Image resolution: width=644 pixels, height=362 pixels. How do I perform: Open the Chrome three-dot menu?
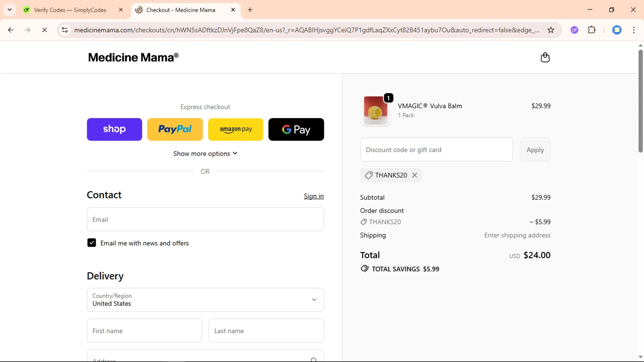tap(634, 30)
